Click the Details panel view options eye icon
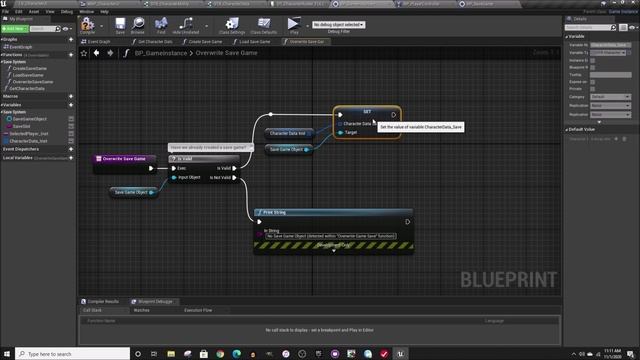The image size is (640, 360). pos(633,27)
